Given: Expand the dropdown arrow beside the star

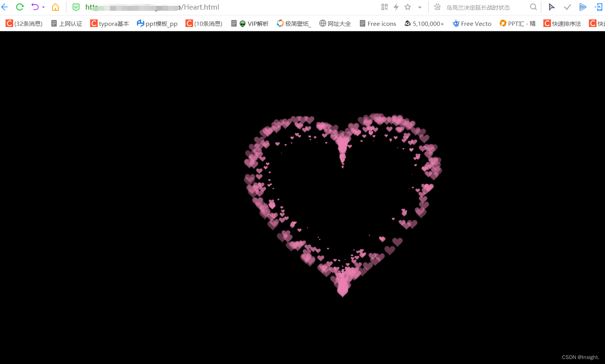Looking at the screenshot, I should tap(420, 7).
